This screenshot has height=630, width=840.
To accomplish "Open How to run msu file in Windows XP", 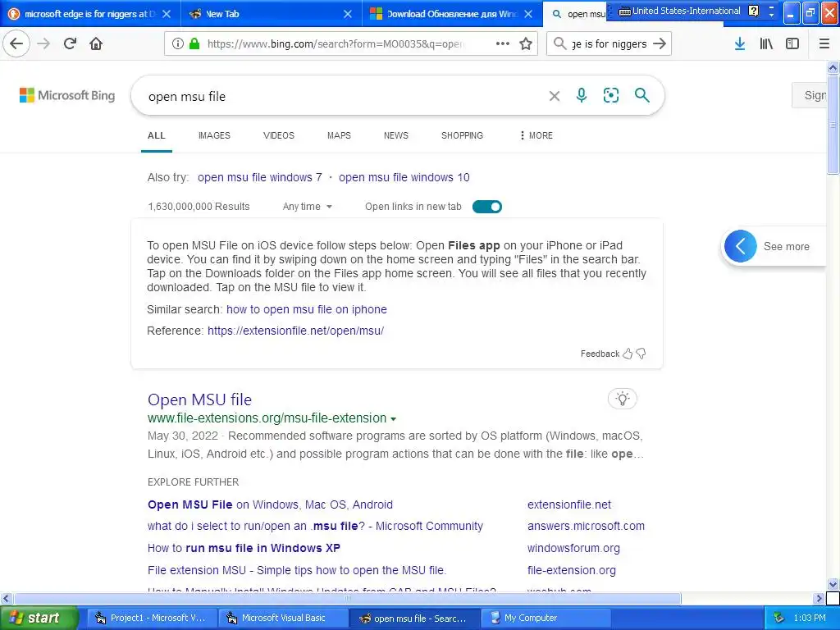I will tap(244, 548).
